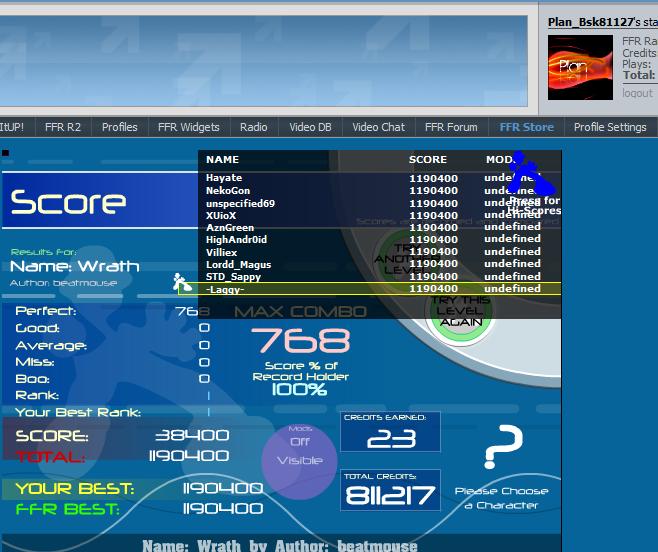Click the blue dancing figure Hi-Scores icon
Image resolution: width=658 pixels, height=552 pixels.
tap(530, 173)
